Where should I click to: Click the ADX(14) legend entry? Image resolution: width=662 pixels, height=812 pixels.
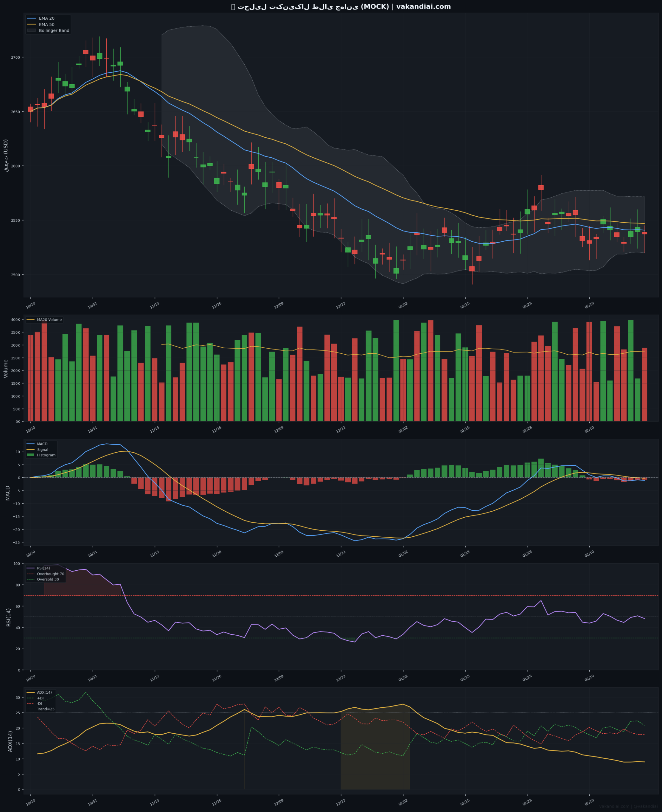39,692
